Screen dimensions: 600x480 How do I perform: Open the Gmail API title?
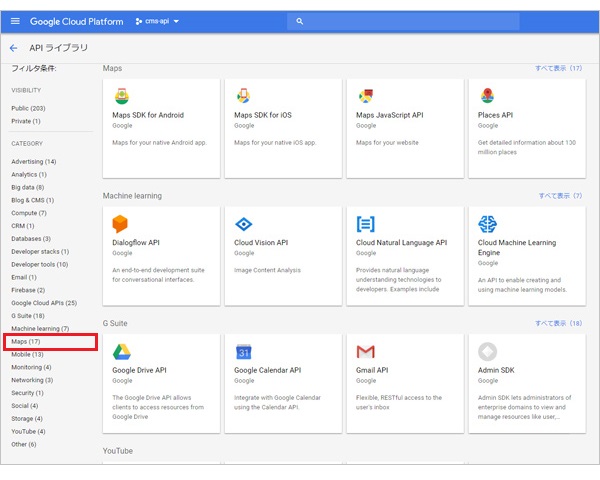(x=372, y=370)
